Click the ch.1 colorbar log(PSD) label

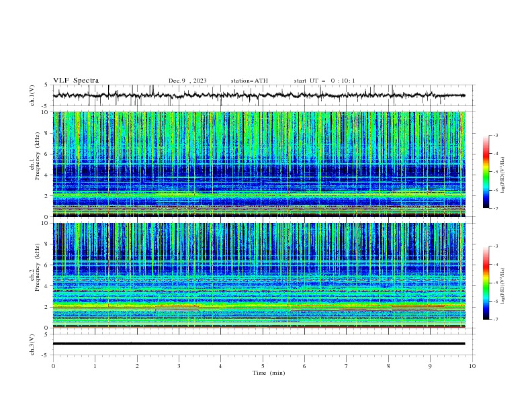coord(502,175)
